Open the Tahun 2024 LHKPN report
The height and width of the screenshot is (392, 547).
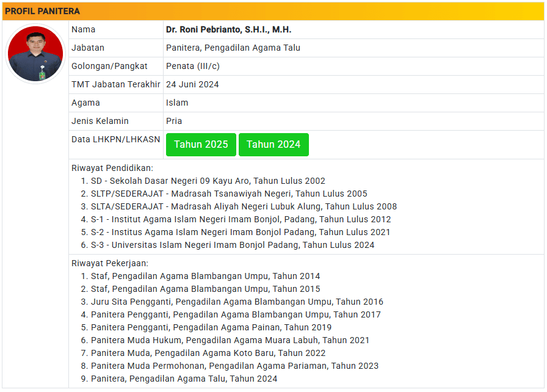(273, 145)
